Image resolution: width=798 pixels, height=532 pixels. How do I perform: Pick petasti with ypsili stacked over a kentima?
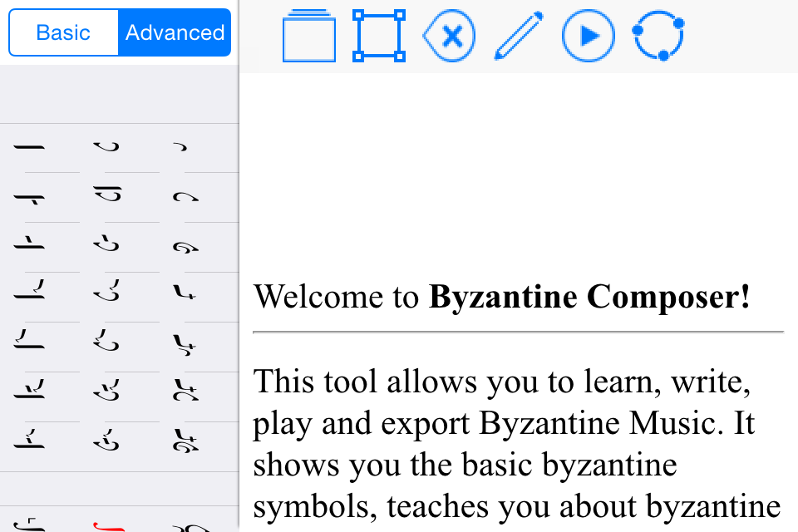pos(106,440)
